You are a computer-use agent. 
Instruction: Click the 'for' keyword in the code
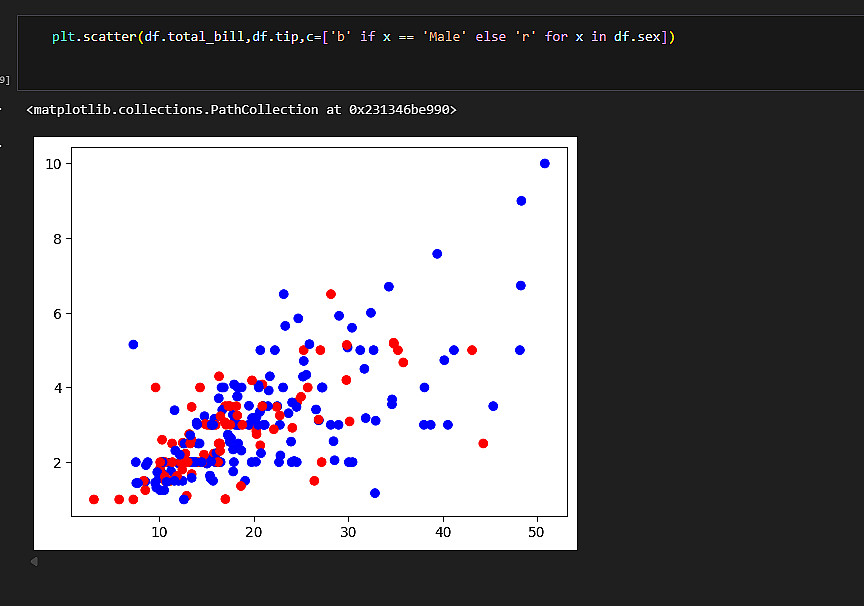coord(556,37)
